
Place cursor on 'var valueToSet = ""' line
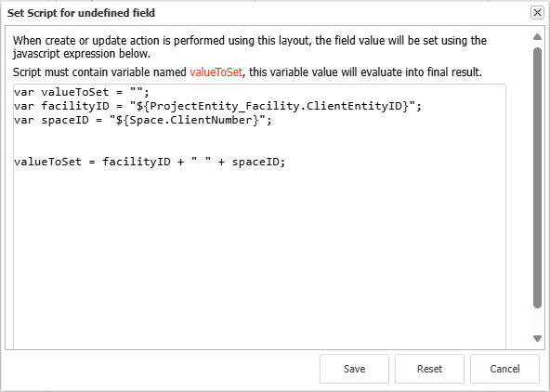coord(82,92)
